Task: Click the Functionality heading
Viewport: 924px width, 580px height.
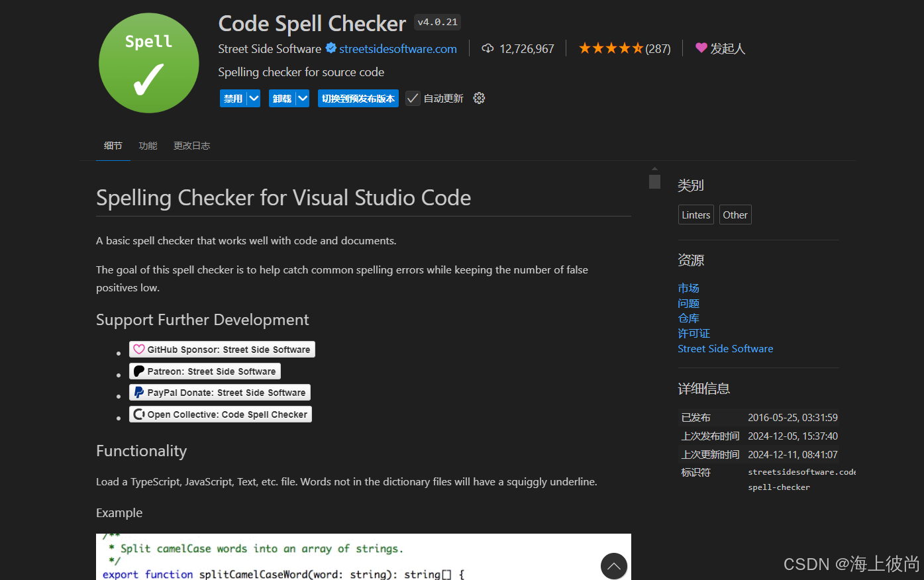Action: point(142,451)
